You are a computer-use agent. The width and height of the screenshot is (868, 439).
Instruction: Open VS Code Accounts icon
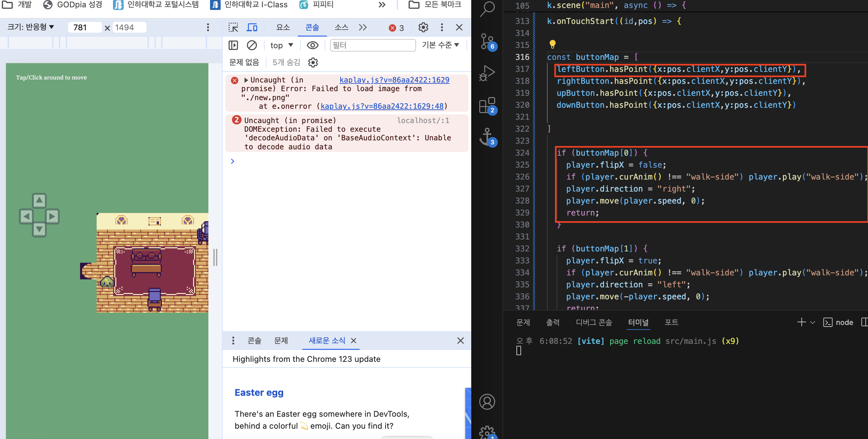[x=487, y=401]
